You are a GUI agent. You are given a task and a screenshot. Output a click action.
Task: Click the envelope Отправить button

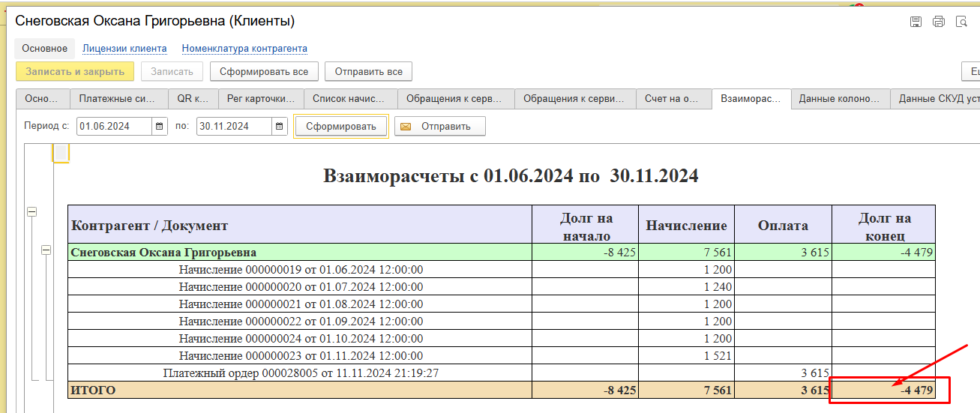click(x=440, y=126)
